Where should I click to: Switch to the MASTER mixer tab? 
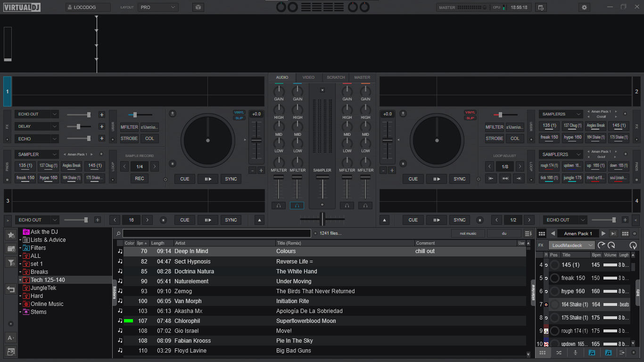click(362, 77)
